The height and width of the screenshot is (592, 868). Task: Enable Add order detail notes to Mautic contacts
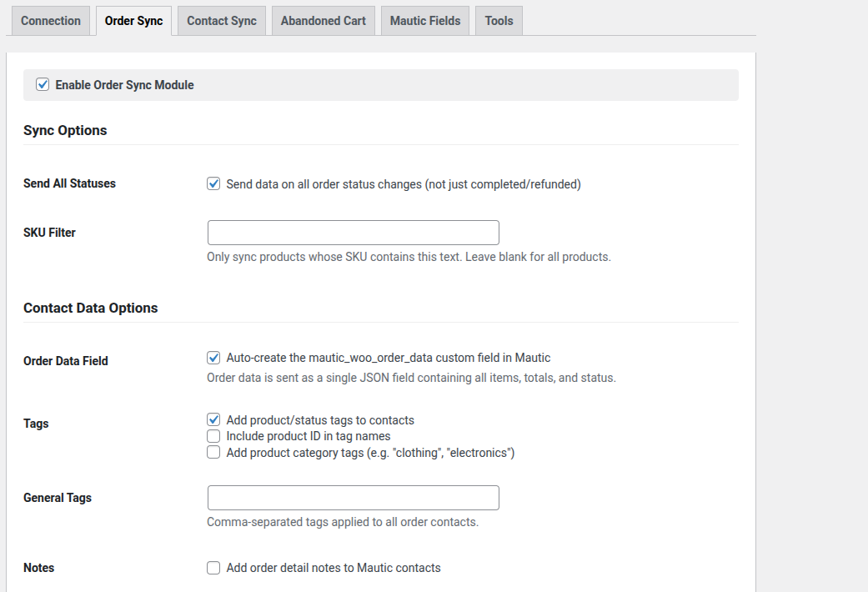pos(213,568)
